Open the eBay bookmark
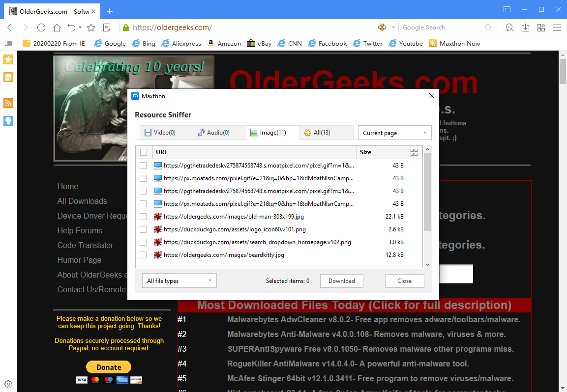 click(259, 43)
